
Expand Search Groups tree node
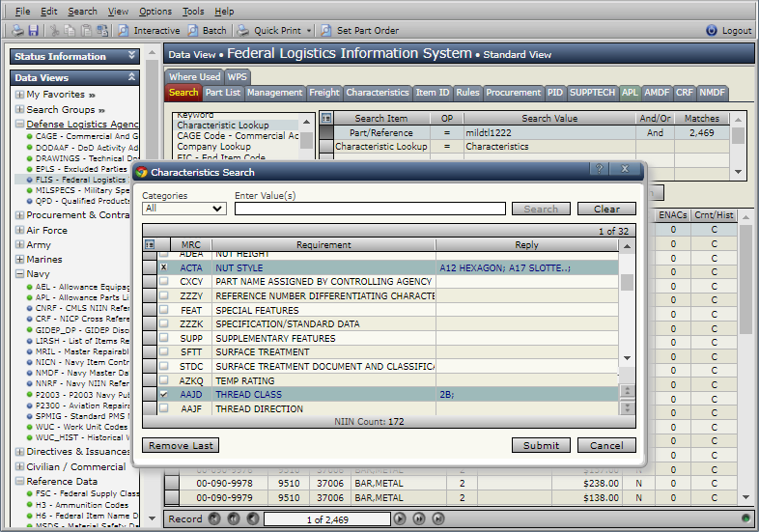[x=20, y=109]
